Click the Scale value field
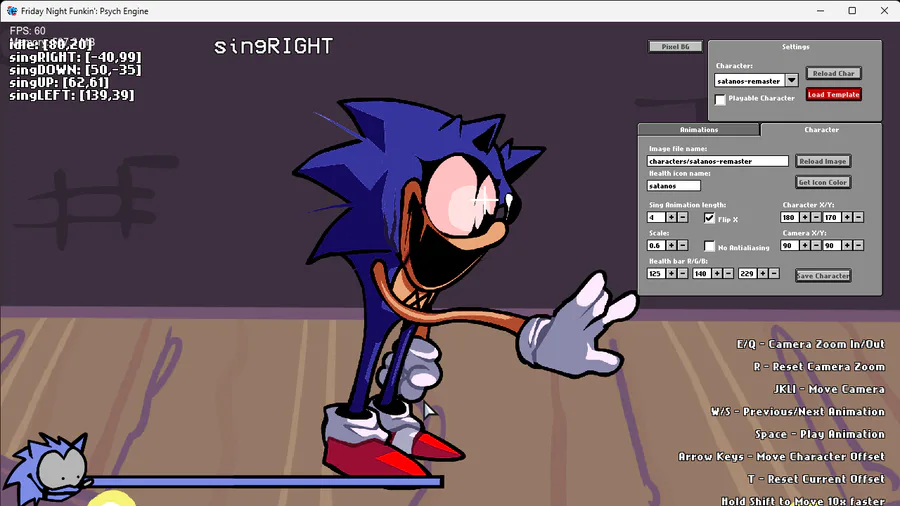 (x=656, y=246)
